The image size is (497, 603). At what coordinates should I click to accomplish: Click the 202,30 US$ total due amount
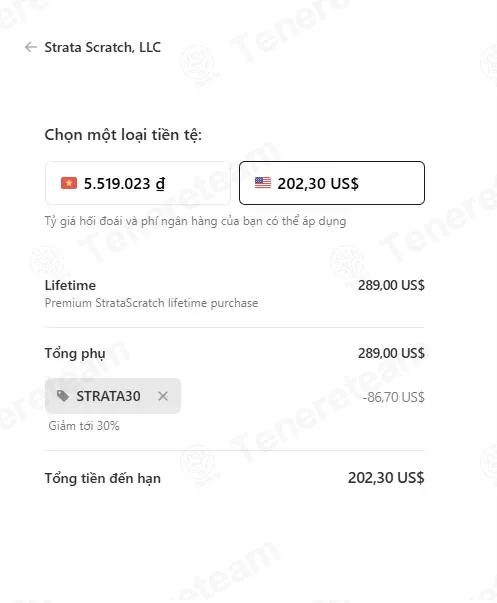pyautogui.click(x=386, y=478)
